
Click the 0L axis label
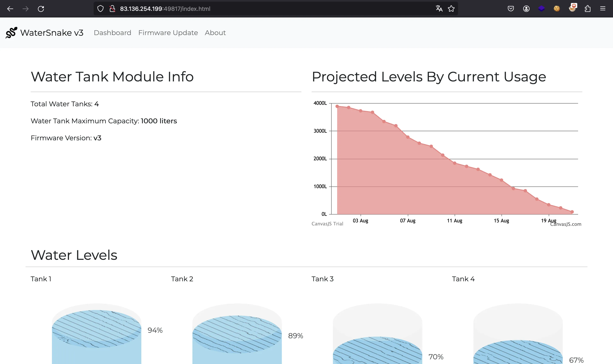(324, 214)
